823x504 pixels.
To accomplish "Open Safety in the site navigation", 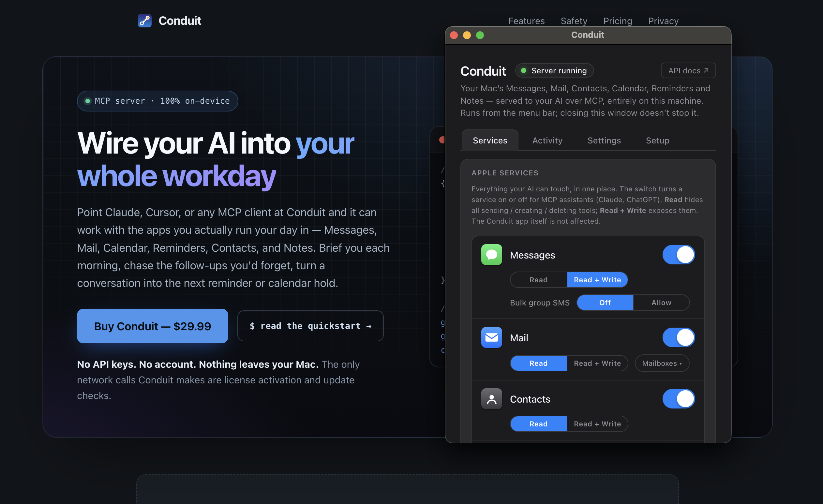I will pyautogui.click(x=574, y=21).
